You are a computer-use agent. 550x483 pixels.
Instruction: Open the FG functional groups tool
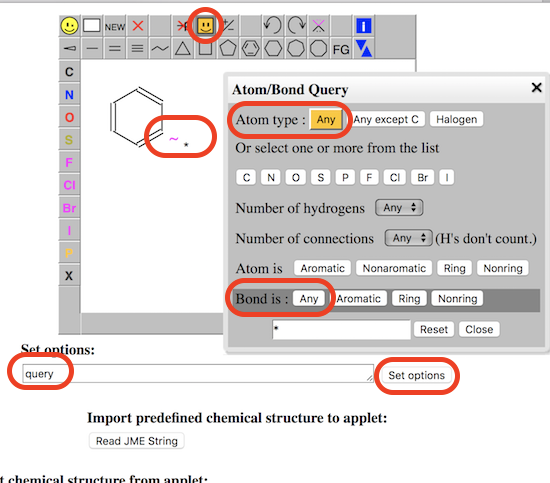341,49
